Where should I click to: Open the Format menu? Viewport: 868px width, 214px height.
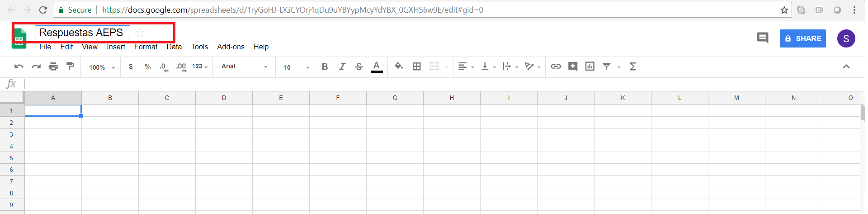point(146,47)
